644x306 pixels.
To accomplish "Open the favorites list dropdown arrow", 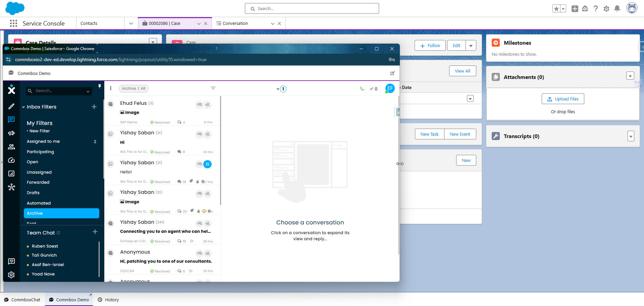I will click(x=563, y=9).
